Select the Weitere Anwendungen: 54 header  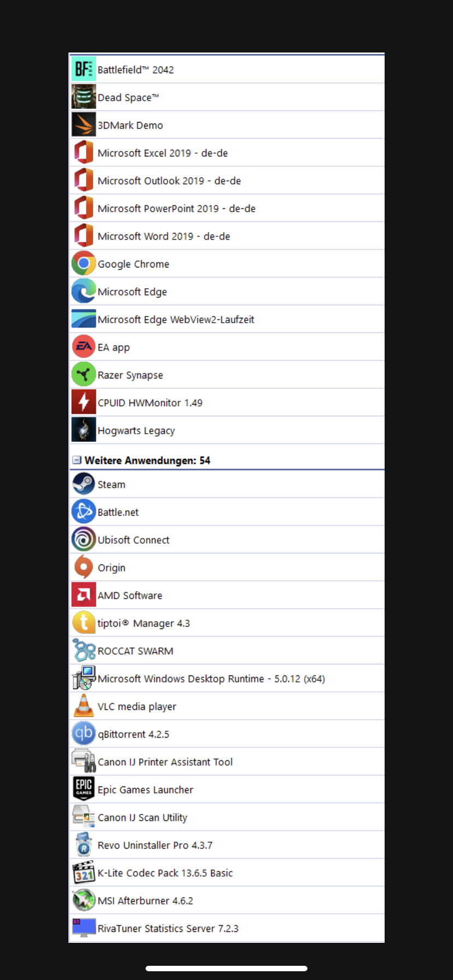147,460
